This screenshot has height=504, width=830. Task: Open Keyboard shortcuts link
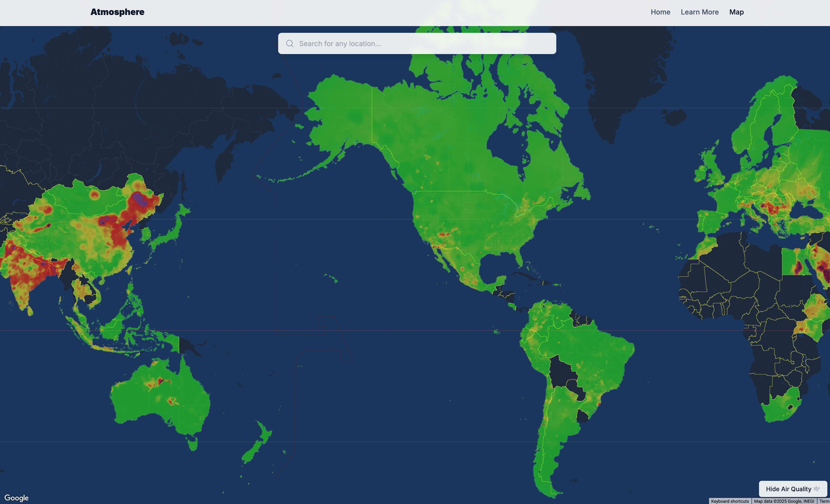pyautogui.click(x=730, y=501)
